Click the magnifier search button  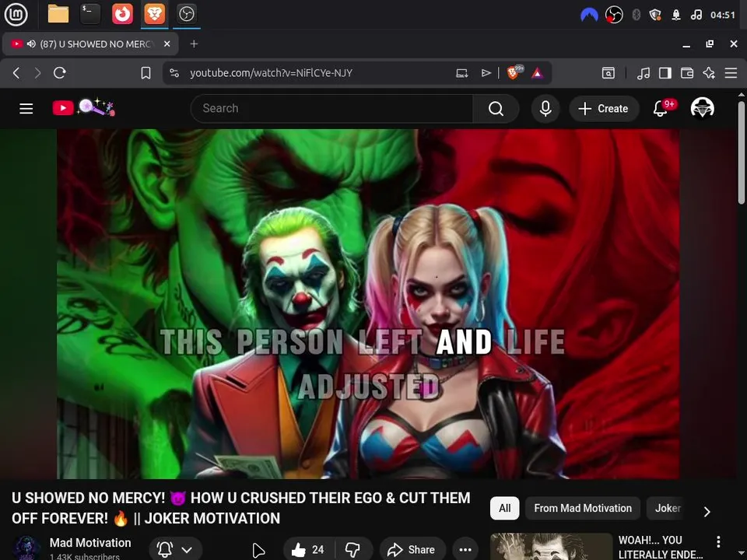click(496, 109)
